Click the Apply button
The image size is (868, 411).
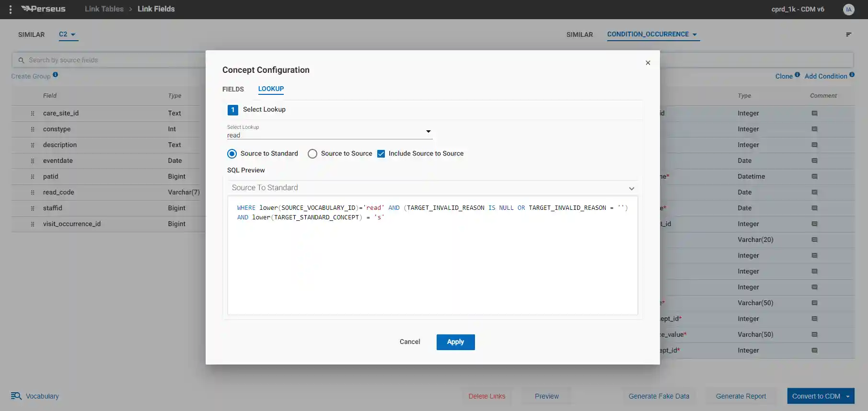click(455, 342)
